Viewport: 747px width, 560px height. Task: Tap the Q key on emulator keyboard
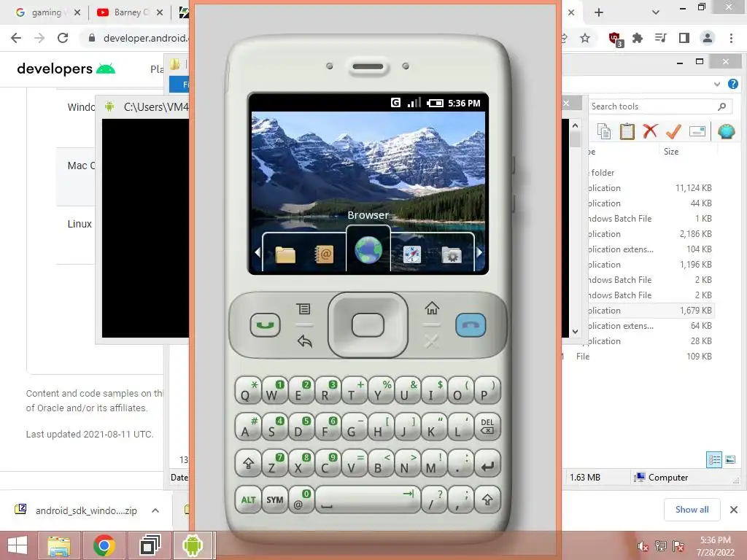(248, 391)
